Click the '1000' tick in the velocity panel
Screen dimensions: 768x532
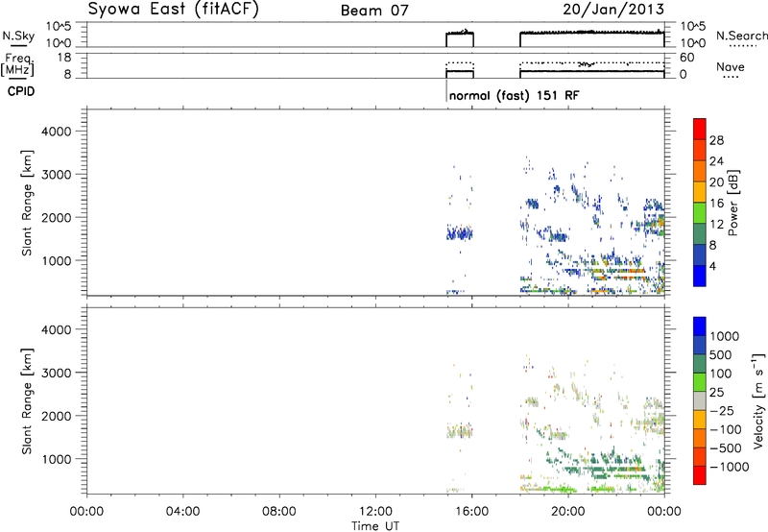click(57, 459)
